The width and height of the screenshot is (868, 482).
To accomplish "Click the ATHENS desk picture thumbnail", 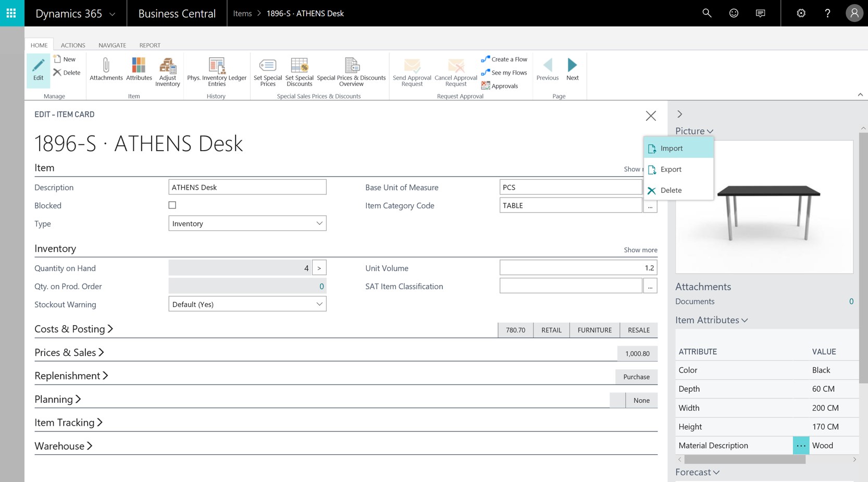I will [x=764, y=207].
